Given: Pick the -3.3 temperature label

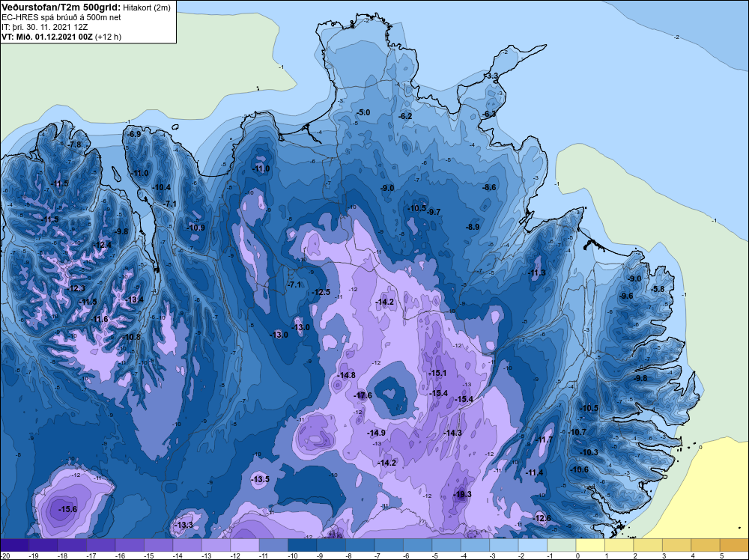Looking at the screenshot, I should click(x=492, y=76).
